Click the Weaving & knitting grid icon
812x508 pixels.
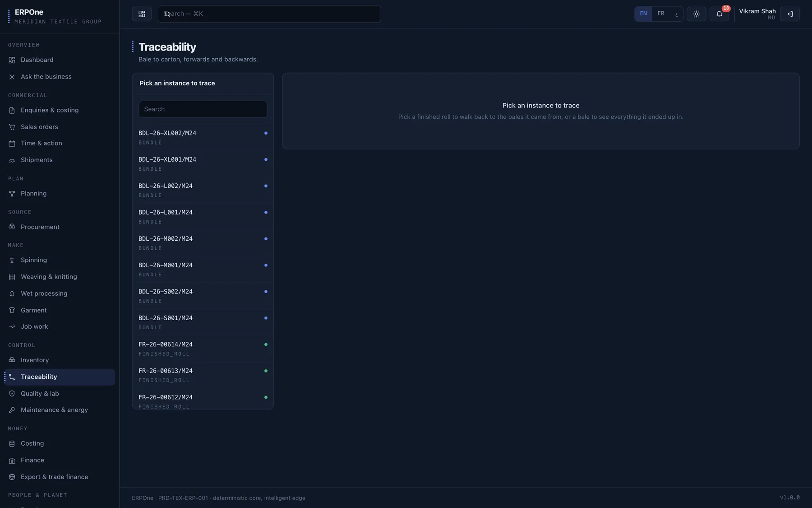(12, 277)
